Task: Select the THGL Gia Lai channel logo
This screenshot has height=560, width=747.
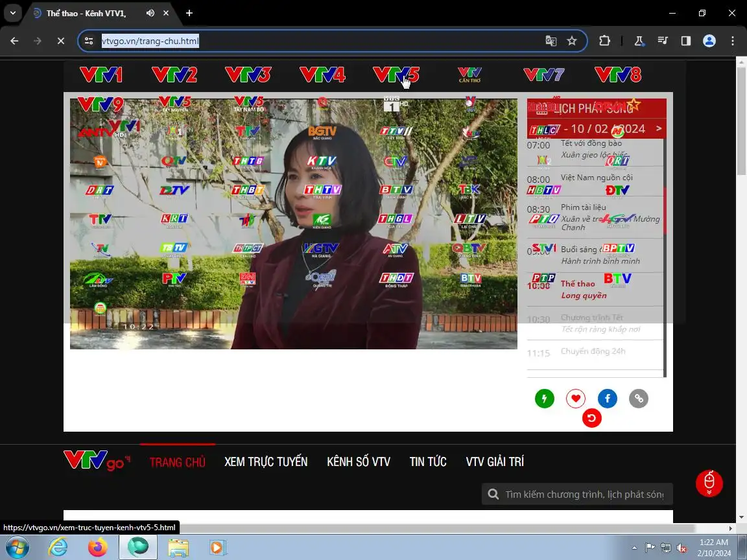Action: [x=396, y=220]
